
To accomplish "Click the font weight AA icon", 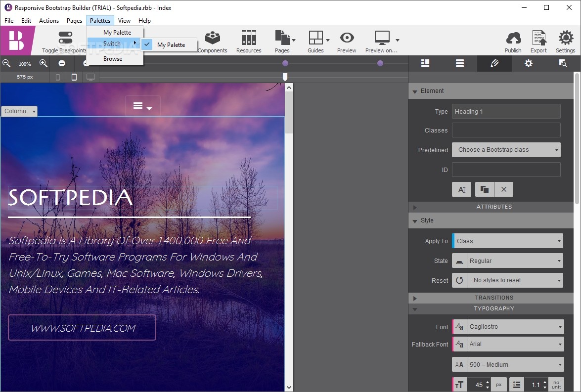I will [x=459, y=365].
